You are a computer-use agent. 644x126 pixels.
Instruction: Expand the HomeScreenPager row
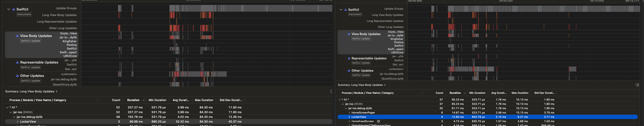tap(349, 113)
